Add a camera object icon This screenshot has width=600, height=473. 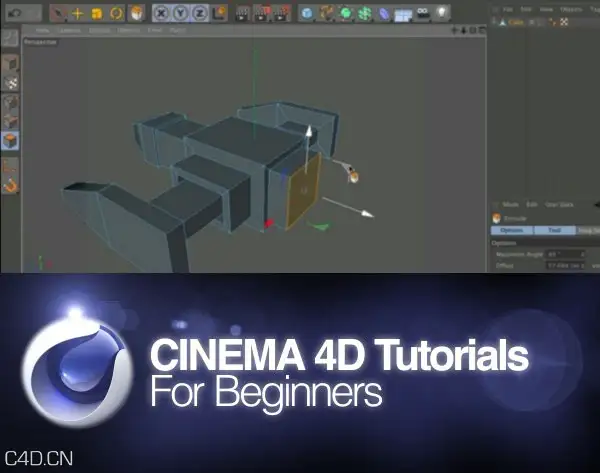pyautogui.click(x=423, y=14)
